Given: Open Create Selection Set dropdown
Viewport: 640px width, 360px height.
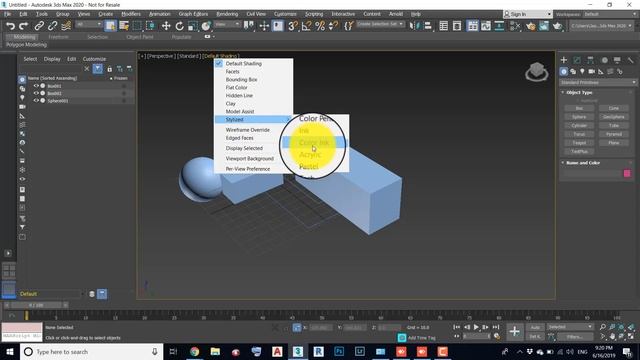Looking at the screenshot, I should 380,24.
